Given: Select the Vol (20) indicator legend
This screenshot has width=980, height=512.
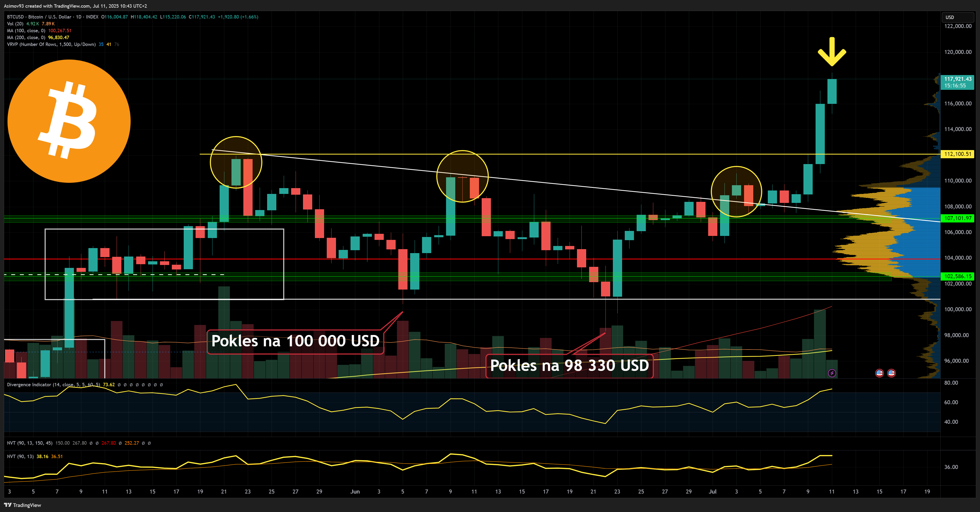Looking at the screenshot, I should 15,24.
